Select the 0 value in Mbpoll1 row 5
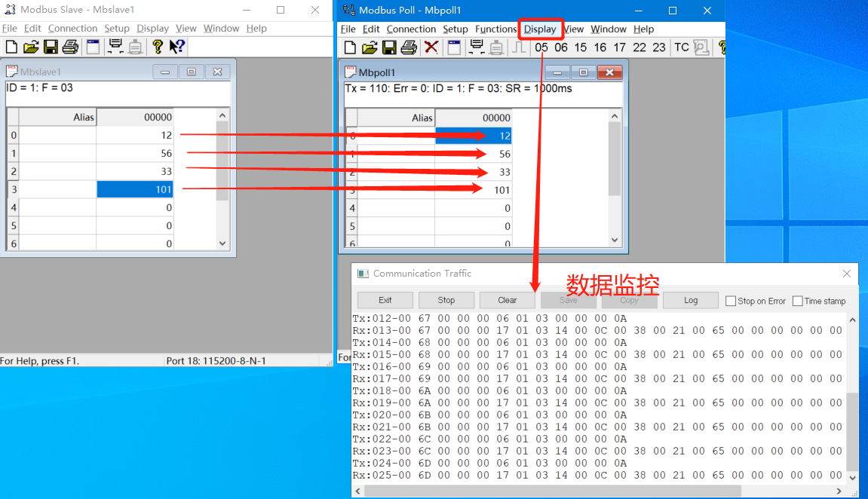868x499 pixels. (474, 226)
